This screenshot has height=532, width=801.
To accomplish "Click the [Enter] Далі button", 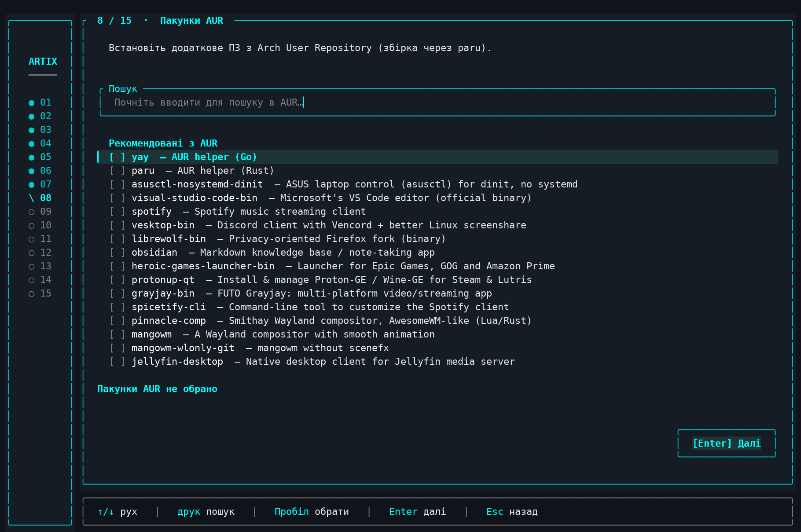I will [x=727, y=443].
